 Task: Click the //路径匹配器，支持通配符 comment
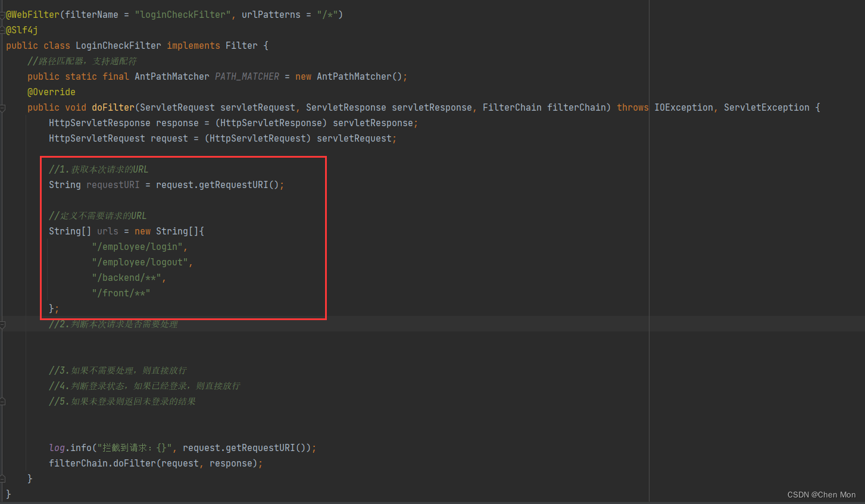[82, 61]
